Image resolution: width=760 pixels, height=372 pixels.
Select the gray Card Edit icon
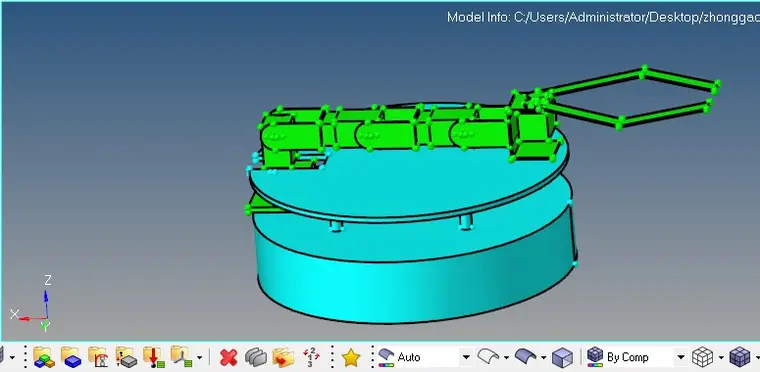[255, 358]
